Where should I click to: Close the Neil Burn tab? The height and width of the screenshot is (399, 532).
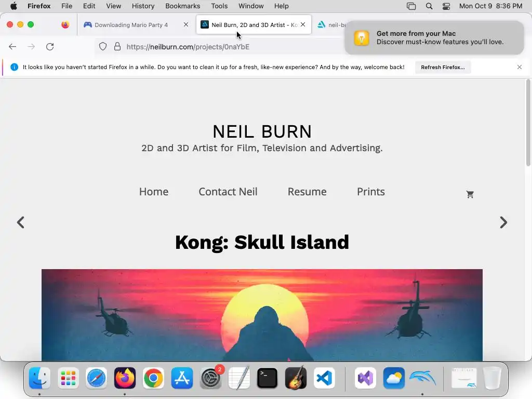pos(303,24)
